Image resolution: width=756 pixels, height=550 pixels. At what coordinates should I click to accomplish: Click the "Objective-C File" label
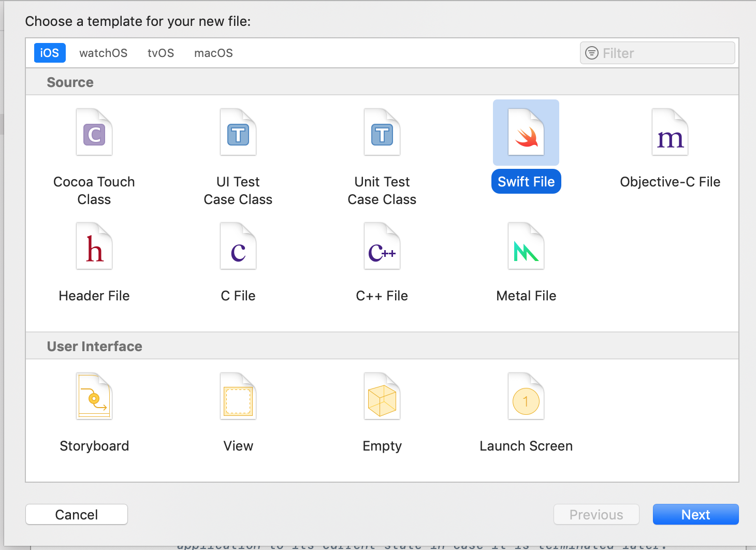coord(670,182)
